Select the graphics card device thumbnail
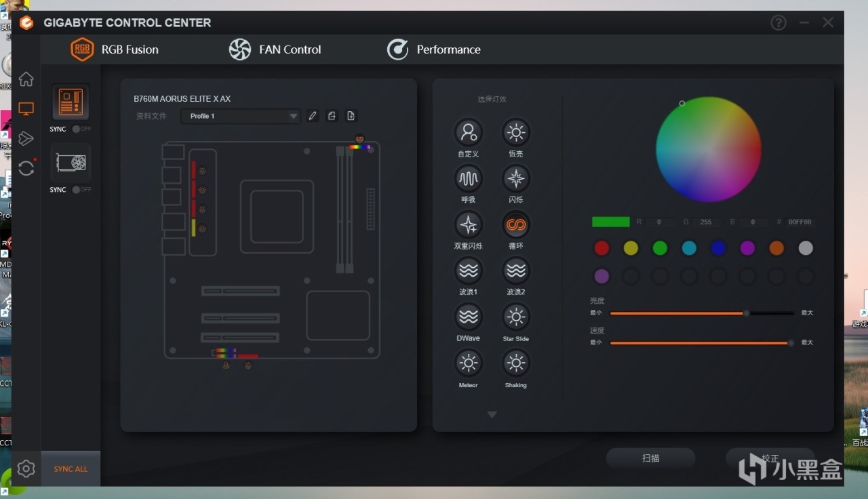The width and height of the screenshot is (868, 499). (71, 163)
